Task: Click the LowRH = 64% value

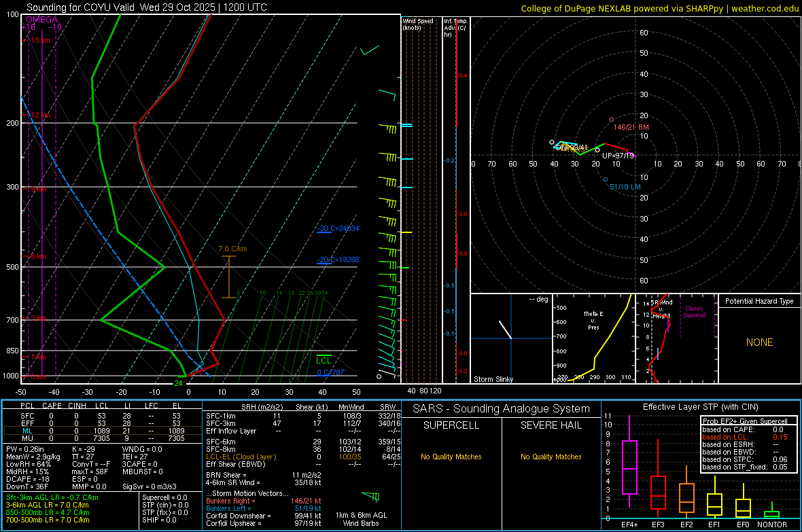Action: click(x=29, y=464)
